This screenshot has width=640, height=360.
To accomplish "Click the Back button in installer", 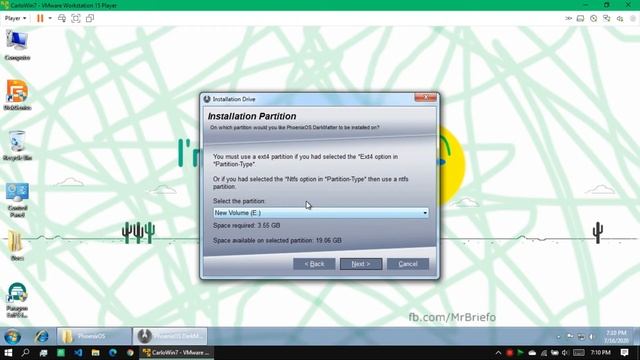I will 314,264.
